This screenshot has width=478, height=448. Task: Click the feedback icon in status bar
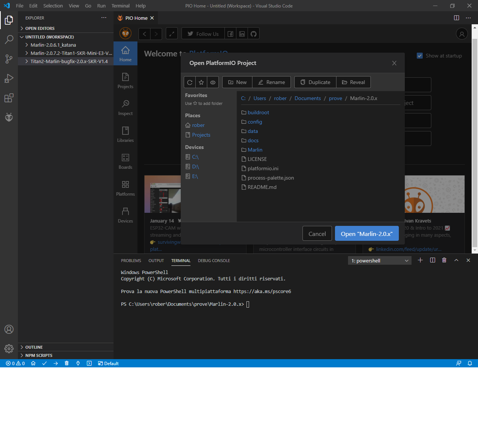(459, 363)
